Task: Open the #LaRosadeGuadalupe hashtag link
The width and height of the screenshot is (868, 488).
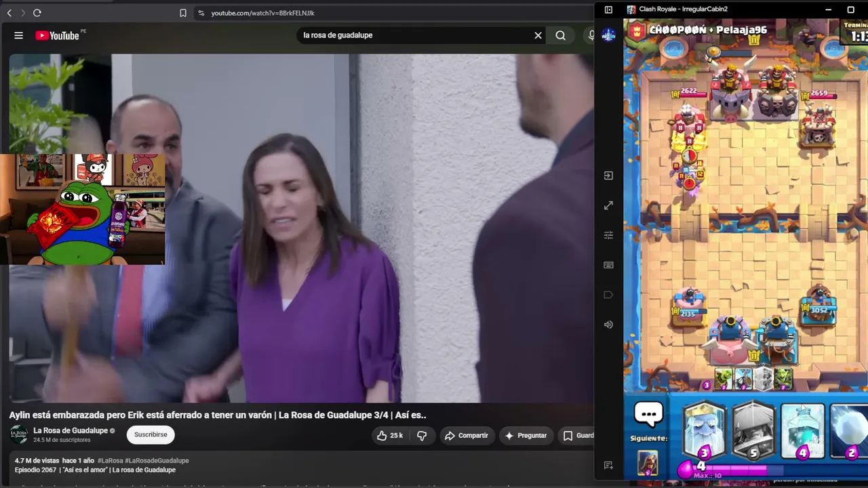Action: coord(157,461)
